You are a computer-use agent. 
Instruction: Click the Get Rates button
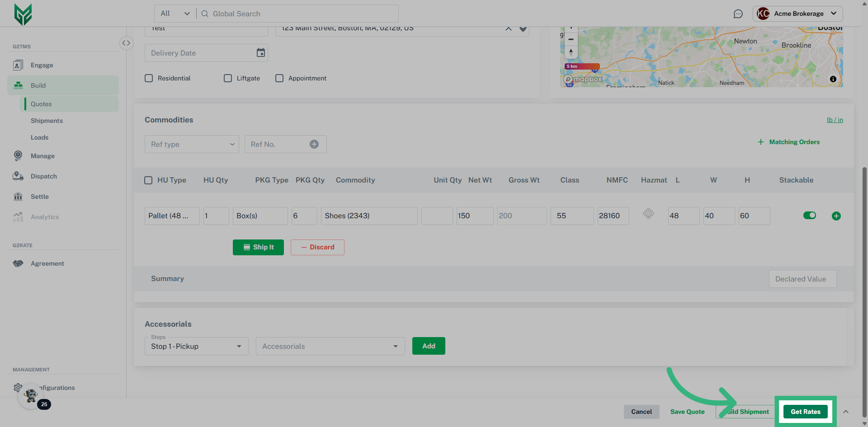pos(805,412)
